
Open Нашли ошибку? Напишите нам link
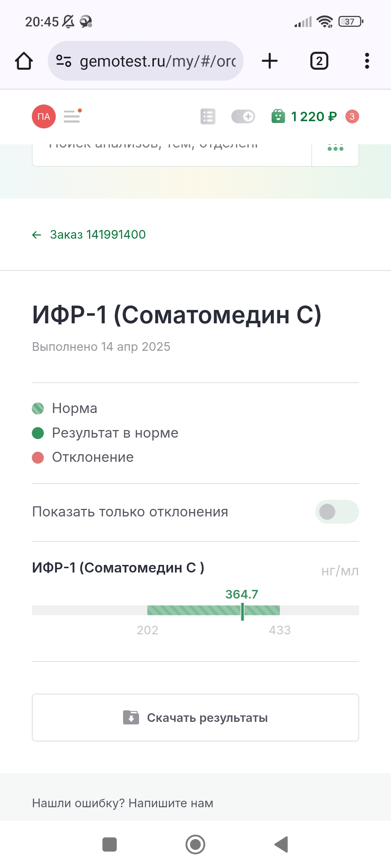click(123, 803)
